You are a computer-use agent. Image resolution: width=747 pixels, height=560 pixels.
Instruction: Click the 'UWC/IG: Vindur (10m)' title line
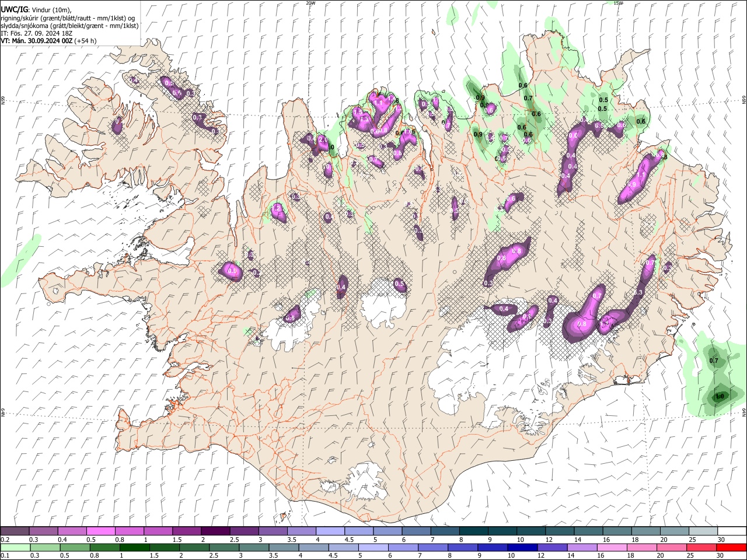36,9
